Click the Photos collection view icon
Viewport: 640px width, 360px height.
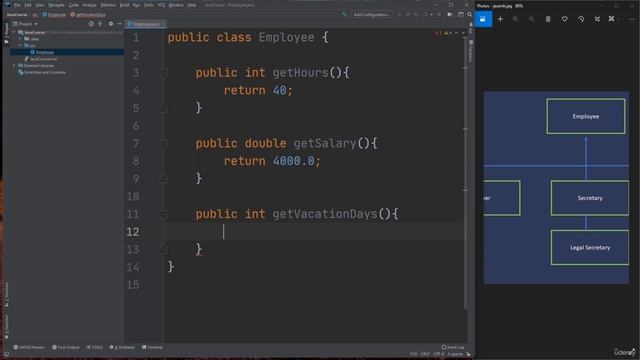[483, 19]
